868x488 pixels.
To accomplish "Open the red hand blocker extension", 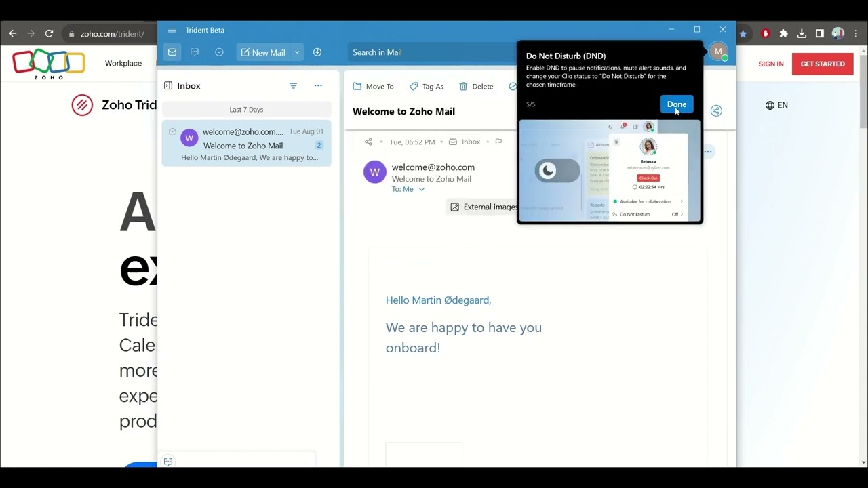I will click(766, 33).
